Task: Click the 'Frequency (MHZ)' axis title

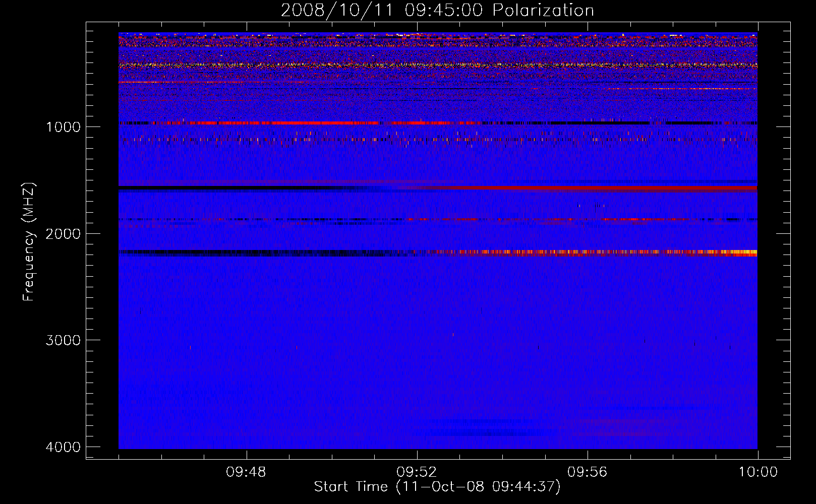Action: pos(29,241)
